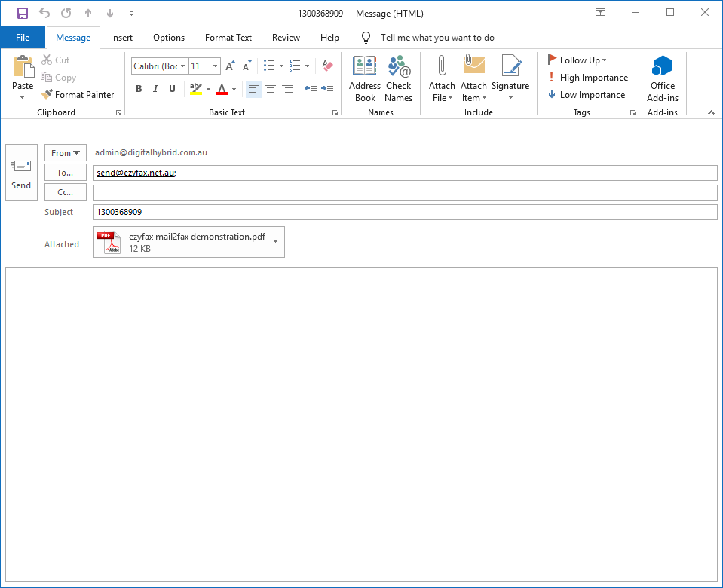Open the Review ribbon tab

click(x=286, y=38)
